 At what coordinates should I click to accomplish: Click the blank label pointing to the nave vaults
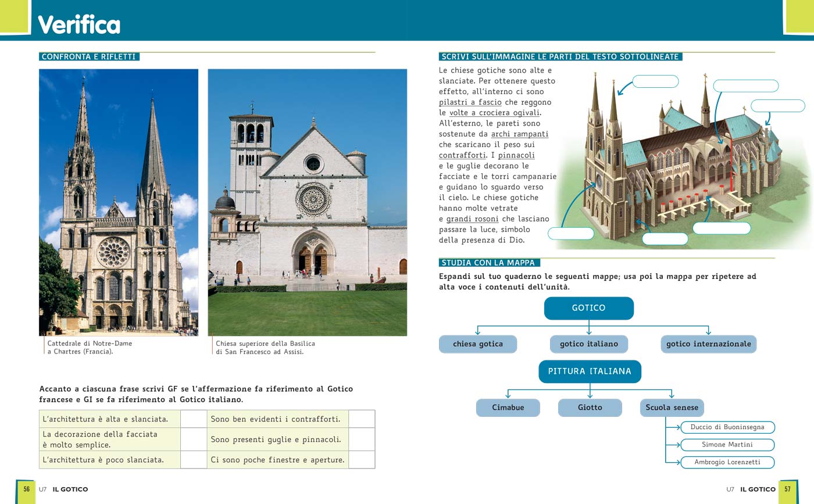click(x=745, y=85)
